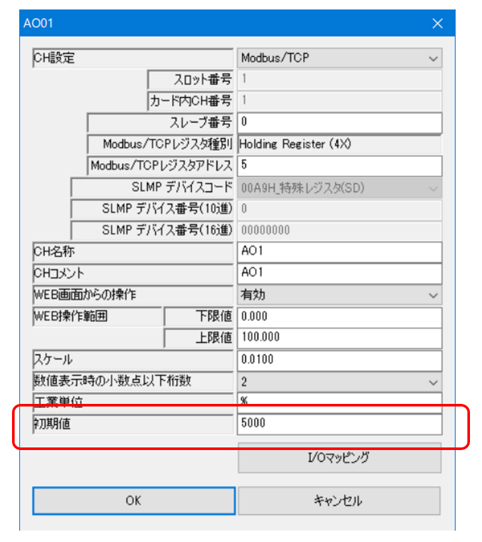The image size is (482, 542).
Task: Click the CHコメント text field
Action: tap(340, 273)
